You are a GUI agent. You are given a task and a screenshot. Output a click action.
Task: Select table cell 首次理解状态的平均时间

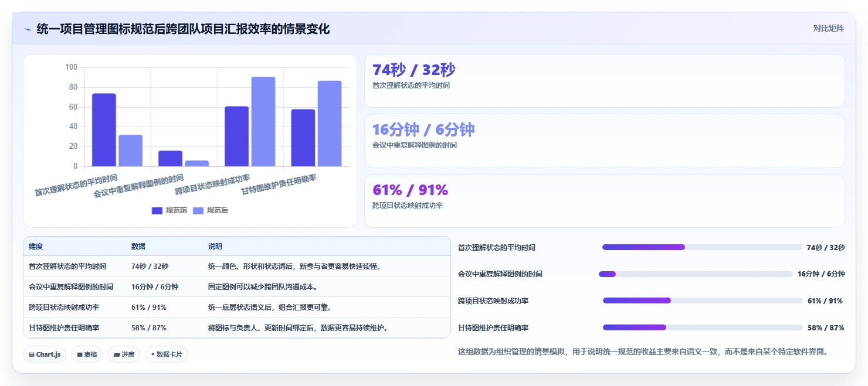pyautogui.click(x=67, y=267)
